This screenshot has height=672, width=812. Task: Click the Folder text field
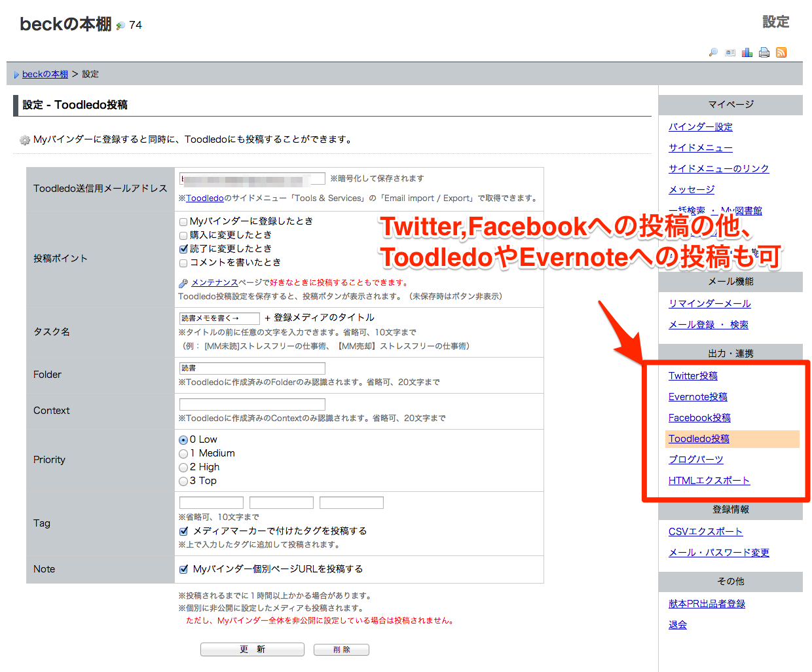[x=252, y=368]
